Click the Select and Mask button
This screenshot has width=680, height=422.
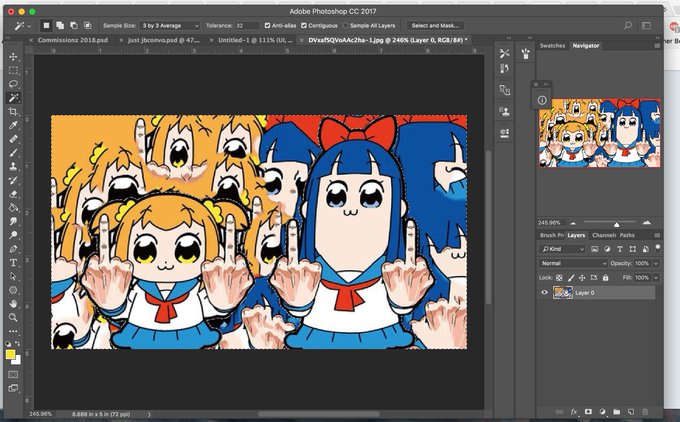435,26
